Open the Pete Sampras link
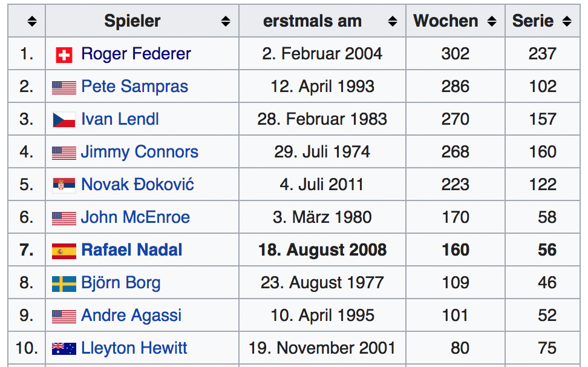588x367 pixels. point(135,87)
